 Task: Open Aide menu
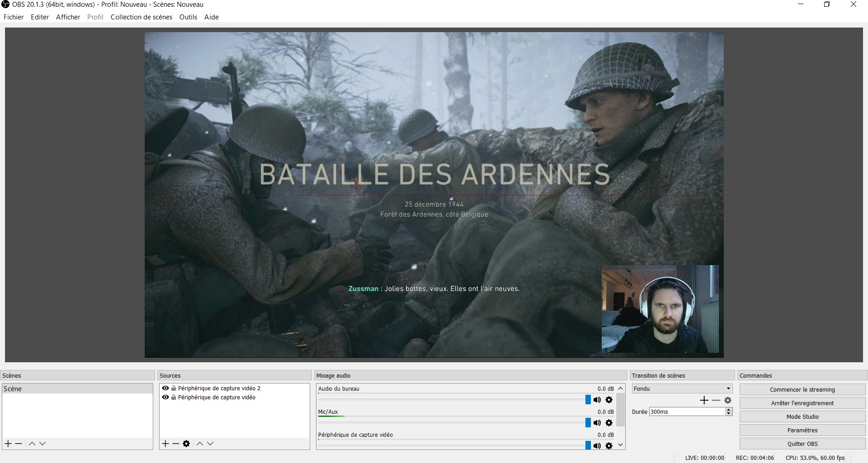tap(212, 17)
